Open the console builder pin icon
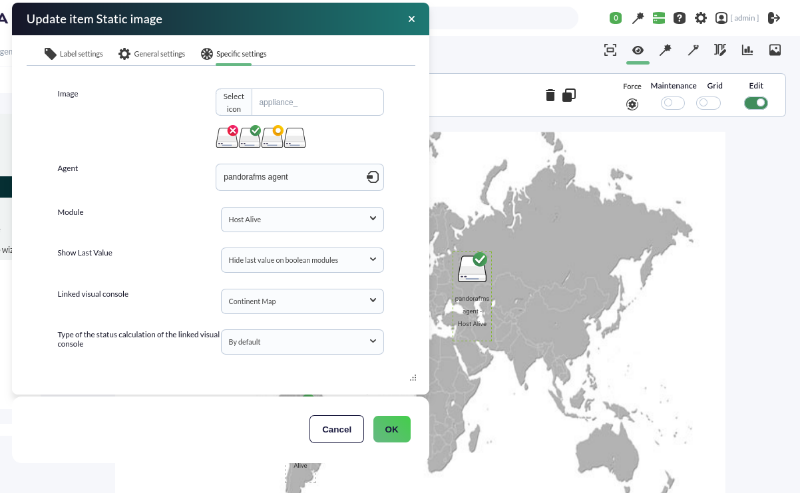The width and height of the screenshot is (800, 493). [x=665, y=50]
